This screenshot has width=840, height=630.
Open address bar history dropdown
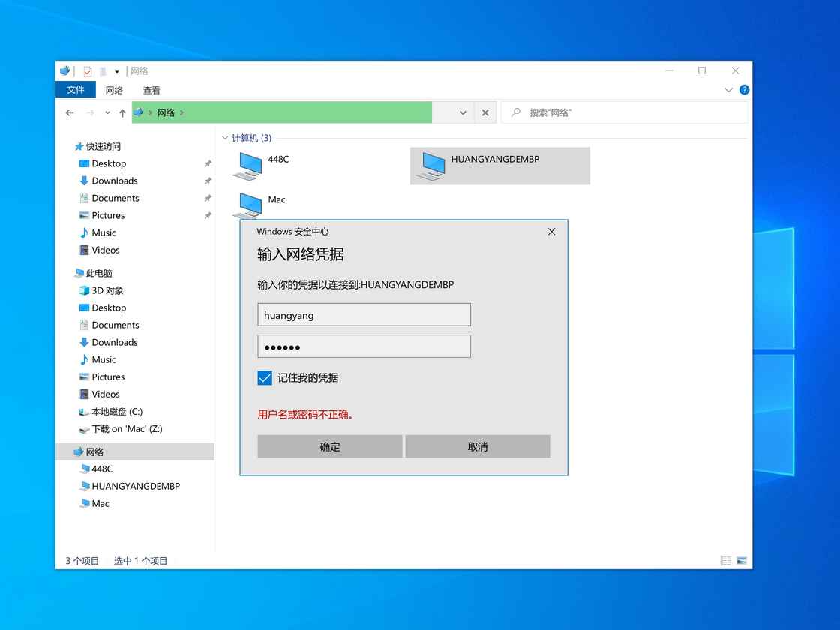point(463,113)
